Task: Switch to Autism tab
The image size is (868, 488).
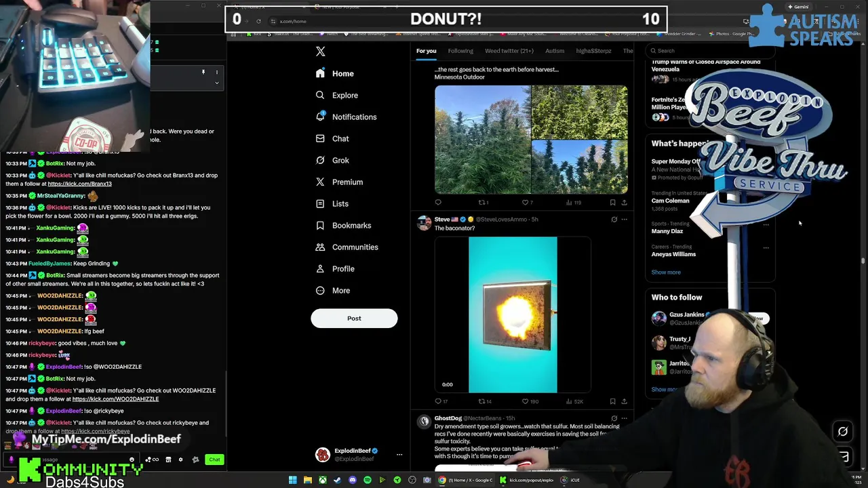Action: point(555,51)
